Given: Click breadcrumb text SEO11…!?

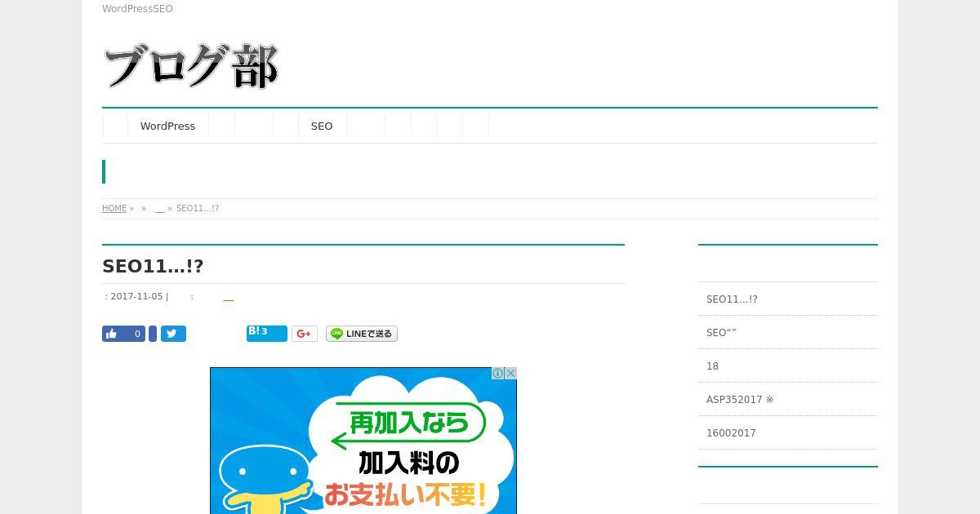Looking at the screenshot, I should click(198, 209).
